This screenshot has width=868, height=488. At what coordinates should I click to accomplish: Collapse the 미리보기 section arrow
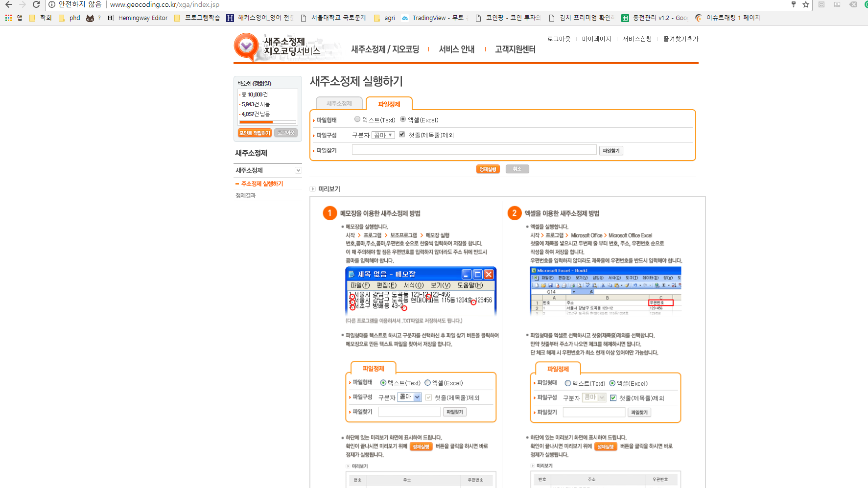coord(313,189)
